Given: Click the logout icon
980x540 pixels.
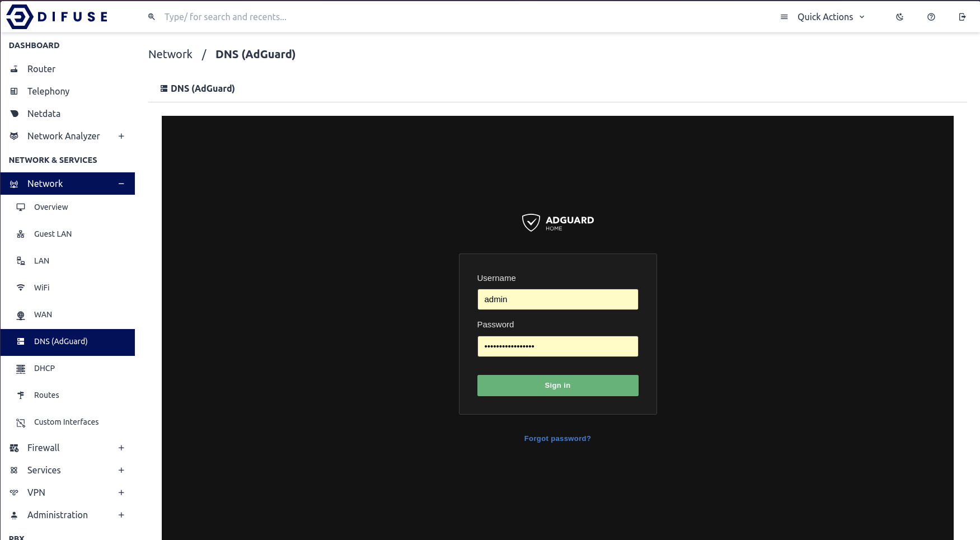Looking at the screenshot, I should pos(963,17).
